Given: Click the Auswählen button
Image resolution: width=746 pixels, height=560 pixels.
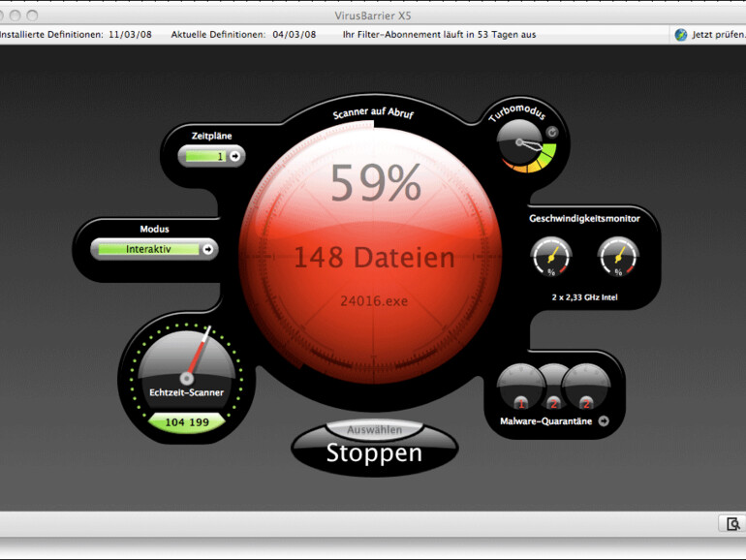Looking at the screenshot, I should [374, 429].
